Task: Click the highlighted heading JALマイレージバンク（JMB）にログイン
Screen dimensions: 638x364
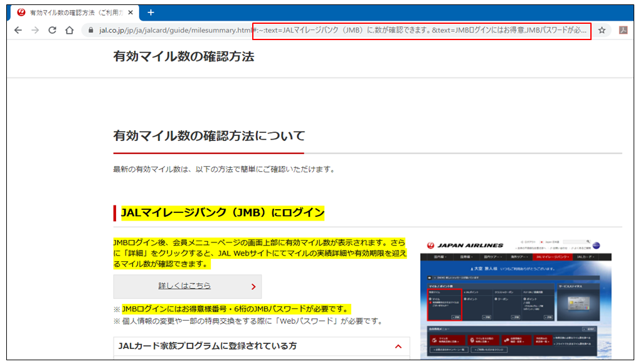Action: (223, 212)
